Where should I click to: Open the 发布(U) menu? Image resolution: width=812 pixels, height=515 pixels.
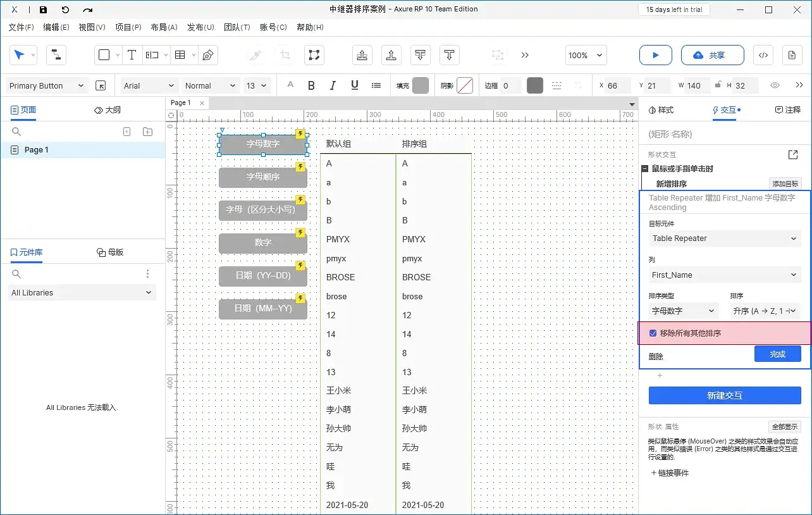[x=200, y=27]
